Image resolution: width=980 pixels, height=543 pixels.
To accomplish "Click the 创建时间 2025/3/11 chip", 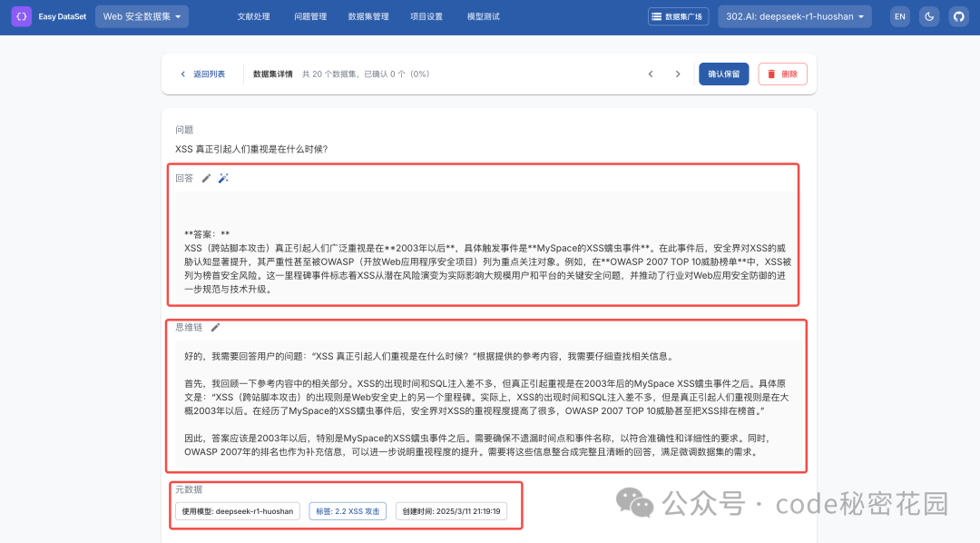I will point(451,511).
